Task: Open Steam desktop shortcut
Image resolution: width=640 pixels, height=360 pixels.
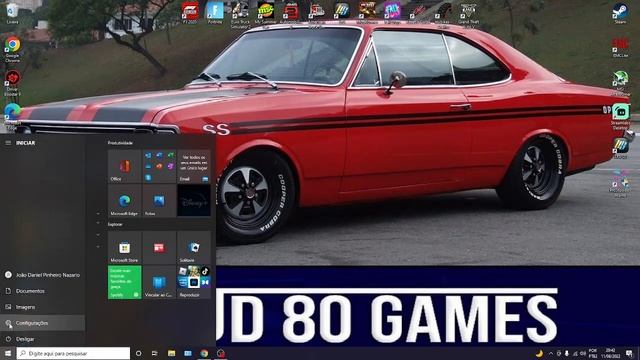Action: click(620, 13)
